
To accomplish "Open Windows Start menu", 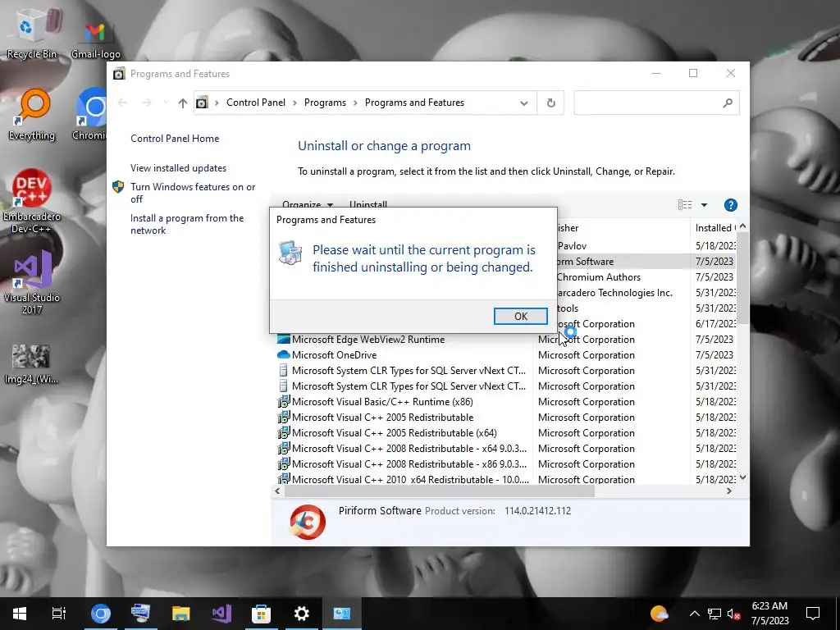I will pyautogui.click(x=20, y=614).
